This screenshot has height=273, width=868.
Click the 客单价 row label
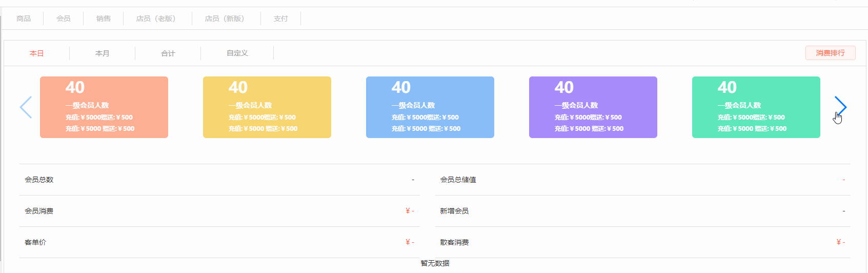coord(35,242)
